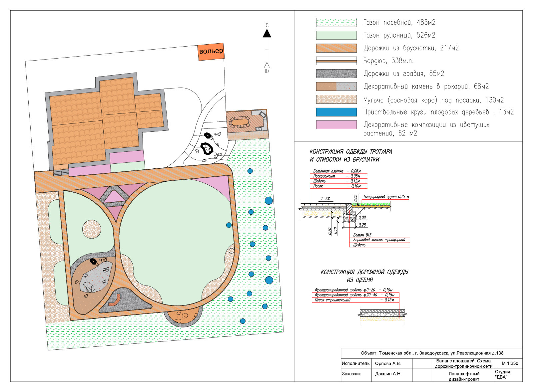
Task: Select the orange 'вольер' block
Action: (211, 52)
